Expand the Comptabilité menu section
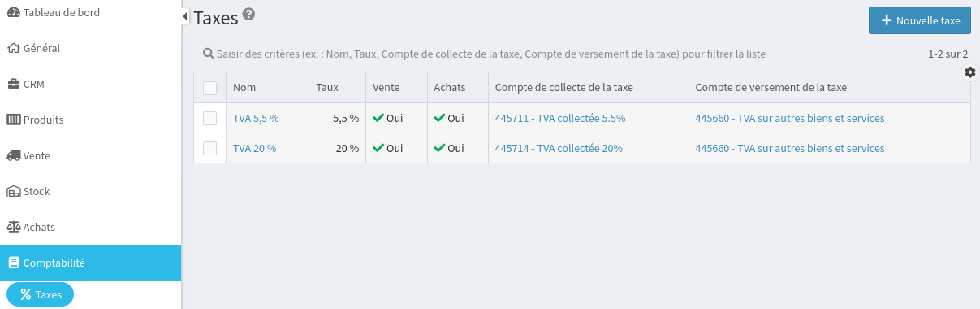The image size is (980, 309). 90,263
